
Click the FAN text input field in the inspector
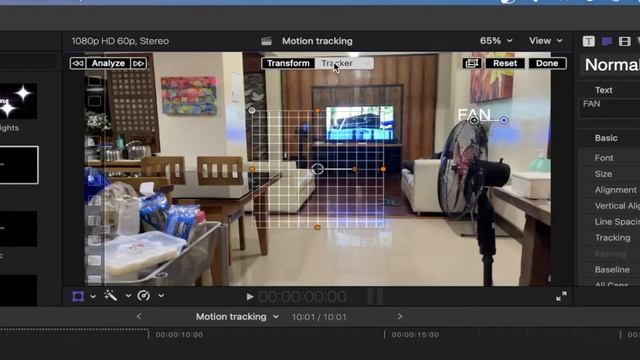pos(609,108)
